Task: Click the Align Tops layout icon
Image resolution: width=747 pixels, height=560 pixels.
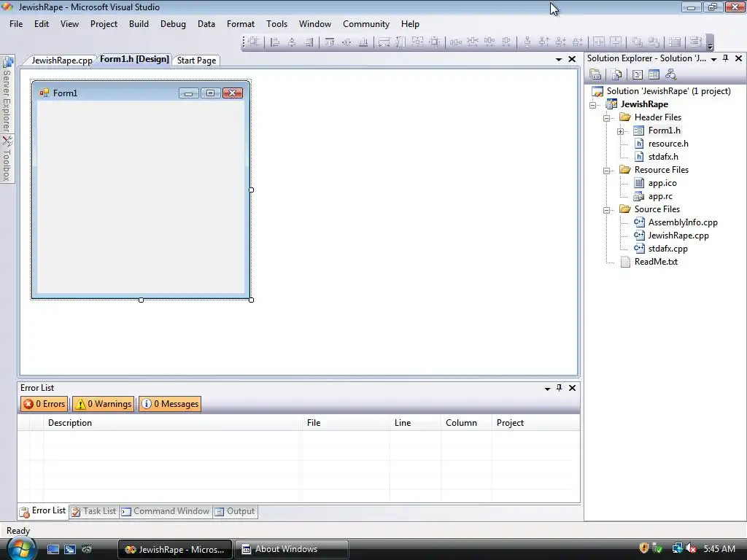Action: tap(329, 42)
